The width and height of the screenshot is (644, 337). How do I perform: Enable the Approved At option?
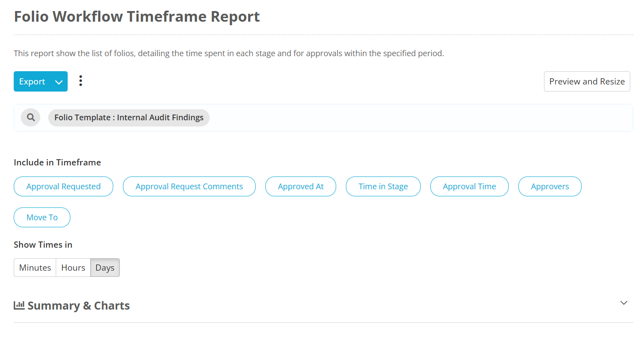pos(301,186)
